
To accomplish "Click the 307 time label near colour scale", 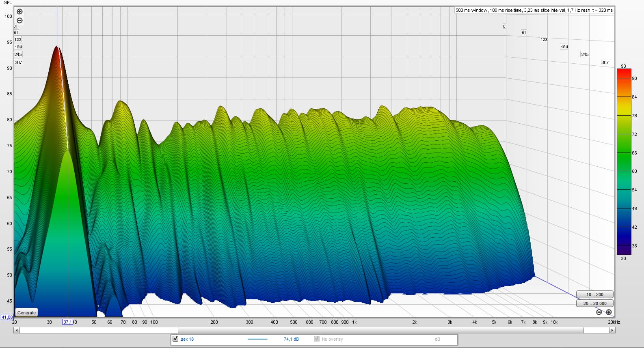I will [x=605, y=62].
